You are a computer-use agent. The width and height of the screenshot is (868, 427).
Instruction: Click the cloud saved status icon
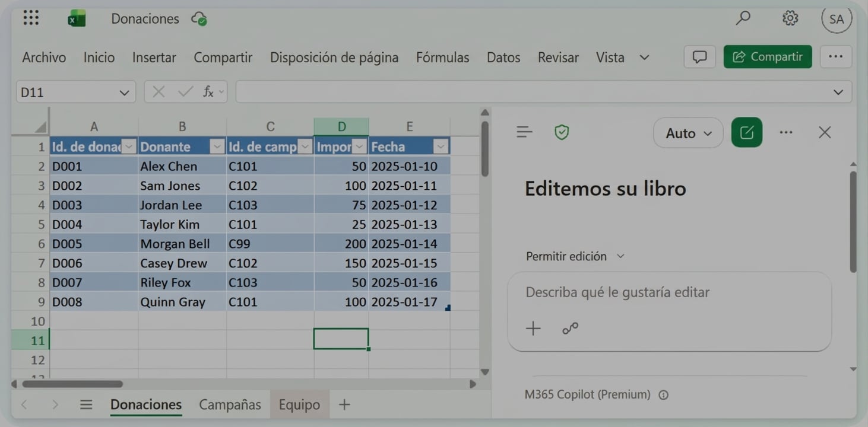pos(199,19)
